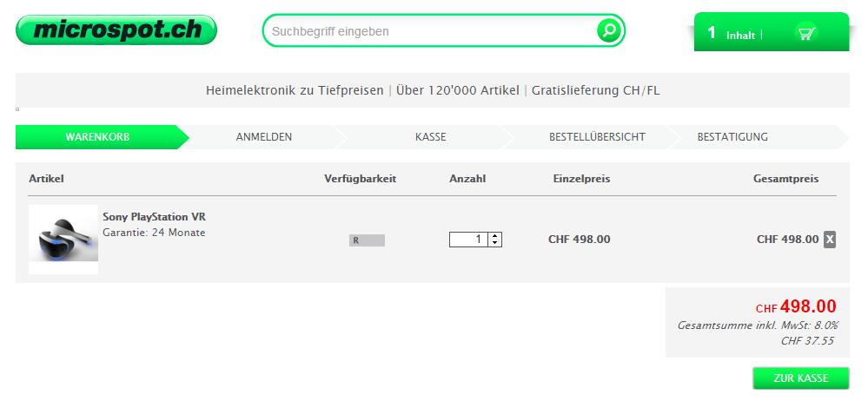Focus the Suchbegriff eingeben search field

pyautogui.click(x=432, y=31)
